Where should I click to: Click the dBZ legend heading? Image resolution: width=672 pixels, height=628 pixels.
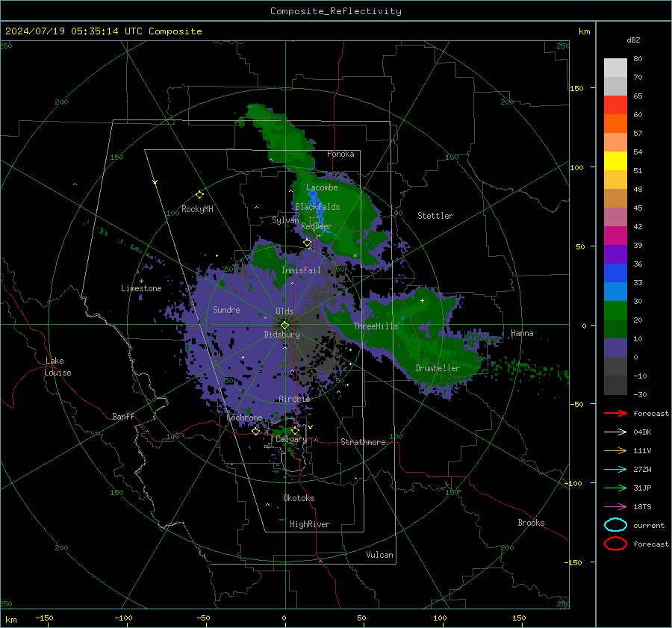click(x=633, y=40)
